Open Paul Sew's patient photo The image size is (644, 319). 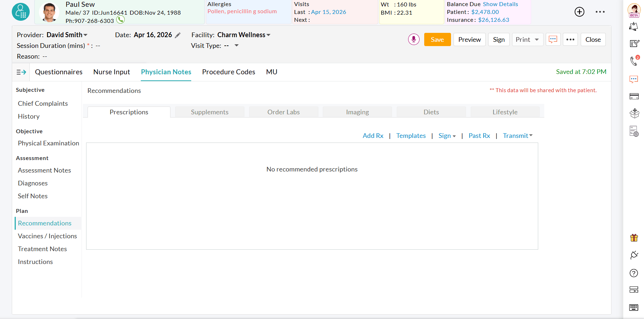pos(49,12)
